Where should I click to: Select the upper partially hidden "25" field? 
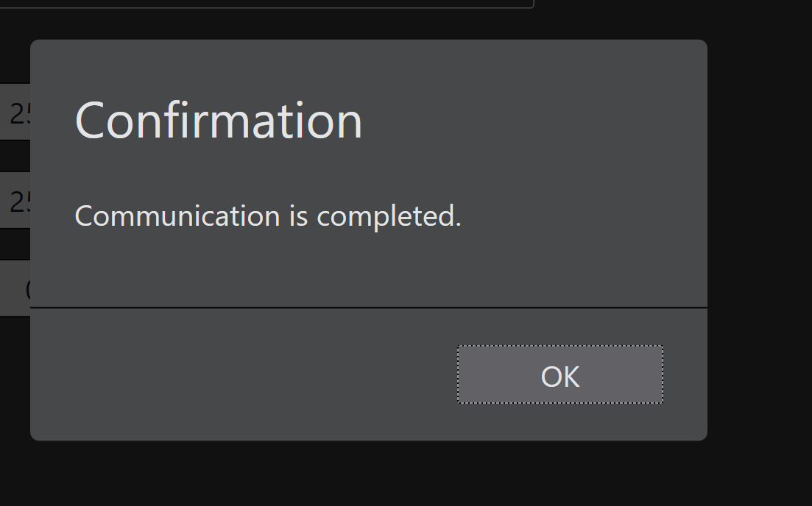point(16,113)
